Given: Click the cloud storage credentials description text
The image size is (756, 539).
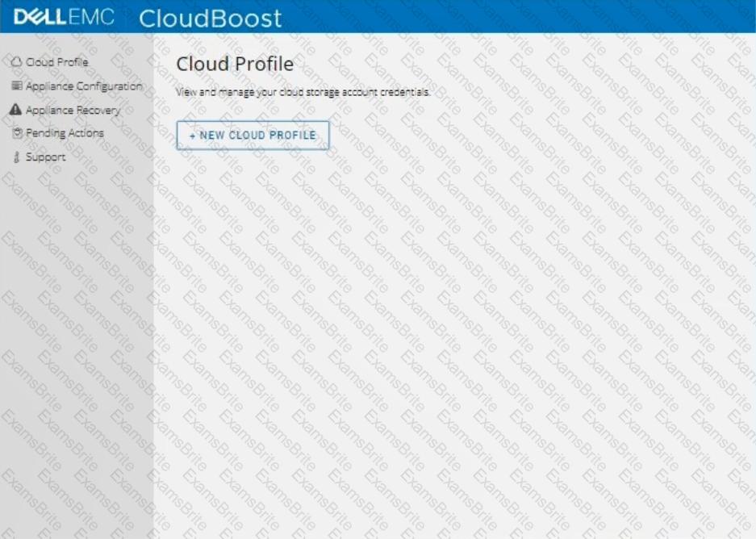Looking at the screenshot, I should tap(303, 93).
